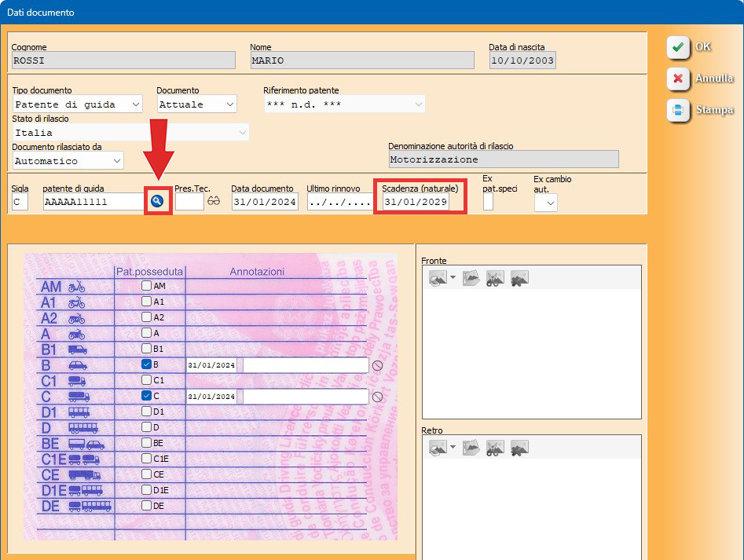Image resolution: width=744 pixels, height=560 pixels.
Task: Delete the image in the Retro panel
Action: [519, 448]
